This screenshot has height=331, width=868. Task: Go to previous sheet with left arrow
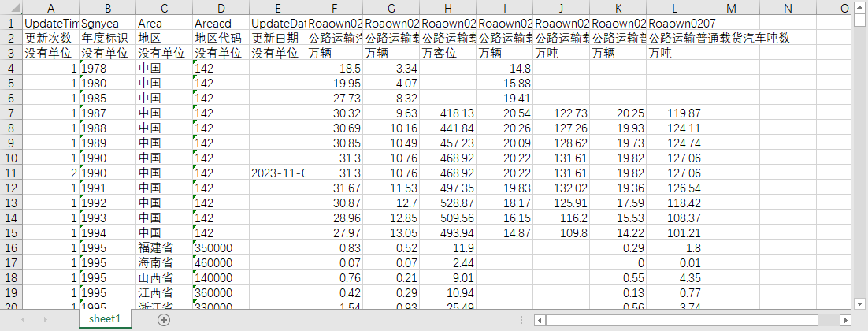(24, 319)
